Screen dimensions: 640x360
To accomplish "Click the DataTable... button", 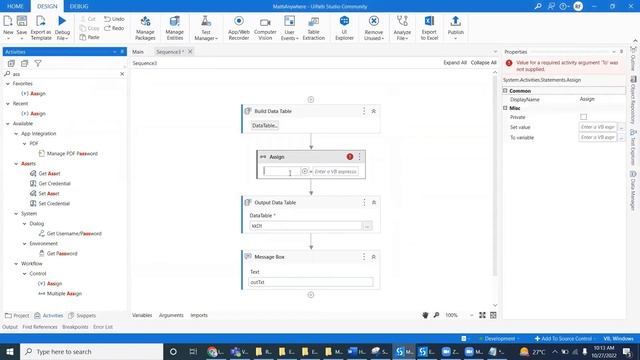I will coord(265,125).
